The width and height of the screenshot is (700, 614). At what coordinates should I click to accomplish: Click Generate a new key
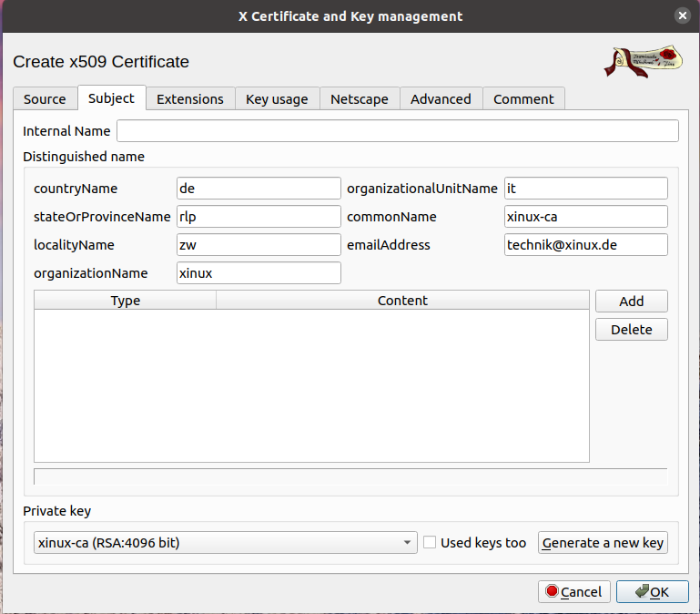(x=604, y=543)
